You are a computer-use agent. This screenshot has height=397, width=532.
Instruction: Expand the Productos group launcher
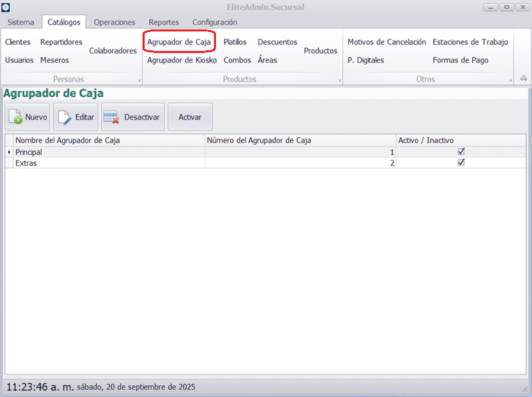(x=340, y=81)
